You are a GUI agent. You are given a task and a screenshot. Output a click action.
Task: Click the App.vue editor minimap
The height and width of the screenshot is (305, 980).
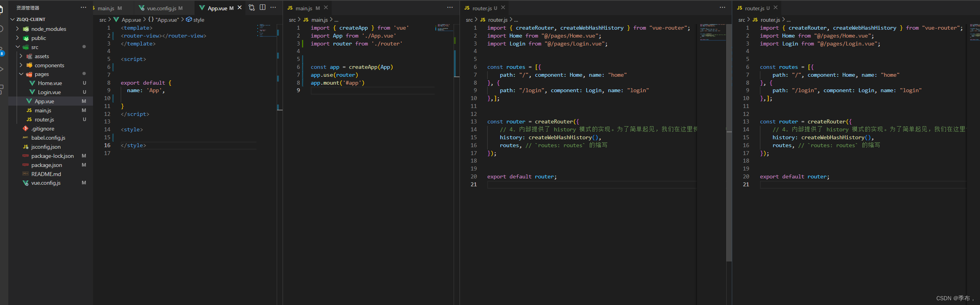(267, 31)
